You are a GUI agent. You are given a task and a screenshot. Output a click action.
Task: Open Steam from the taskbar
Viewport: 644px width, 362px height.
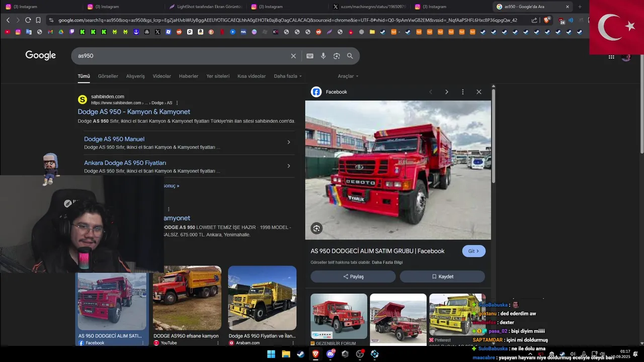300,354
